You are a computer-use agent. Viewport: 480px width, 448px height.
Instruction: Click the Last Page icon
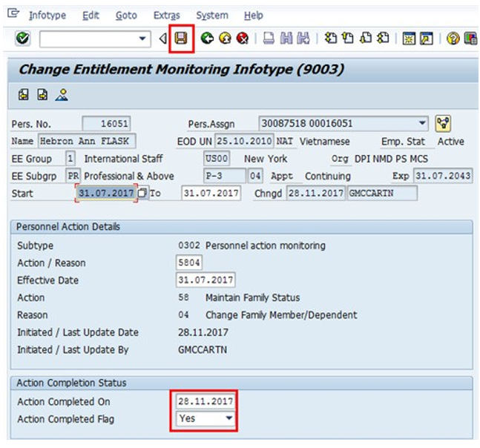point(383,39)
